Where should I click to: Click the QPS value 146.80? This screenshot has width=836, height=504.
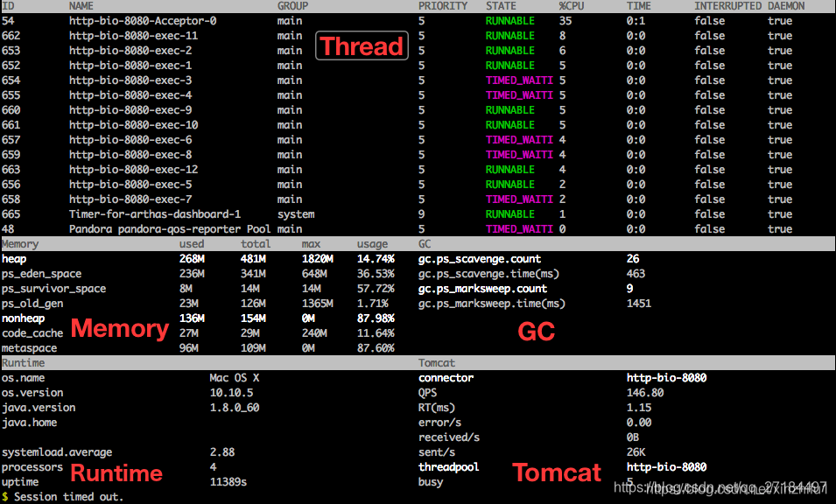645,393
